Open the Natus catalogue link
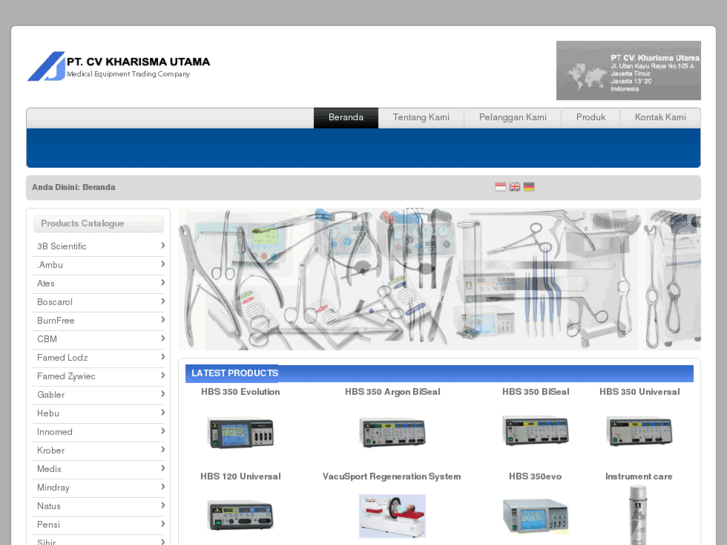Viewport: 727px width, 545px height. tap(98, 506)
